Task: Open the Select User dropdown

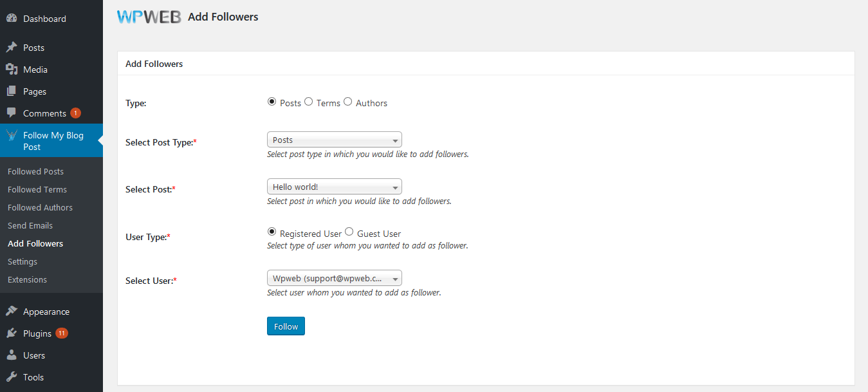Action: click(334, 278)
